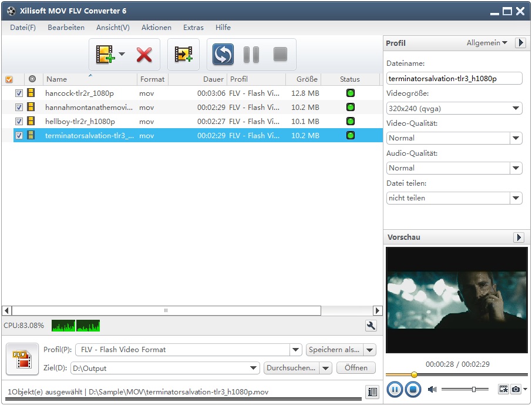The height and width of the screenshot is (405, 532).
Task: Click the Speichern als... button
Action: 335,350
